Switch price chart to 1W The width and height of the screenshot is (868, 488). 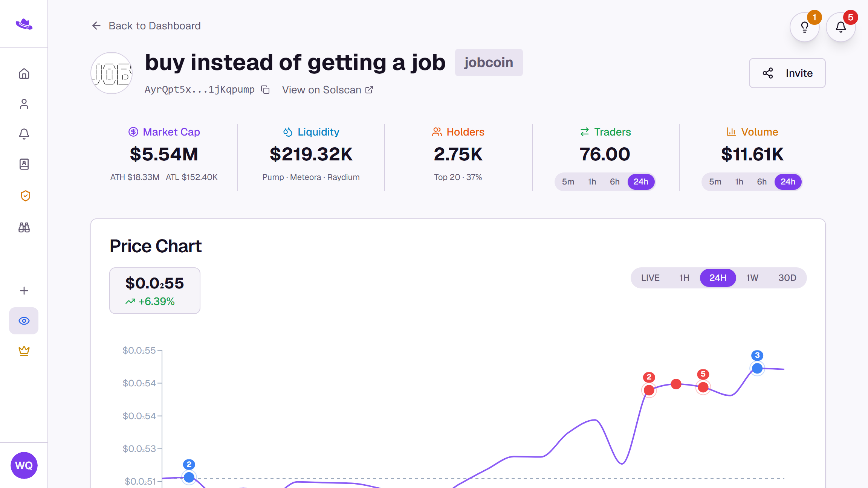click(752, 278)
